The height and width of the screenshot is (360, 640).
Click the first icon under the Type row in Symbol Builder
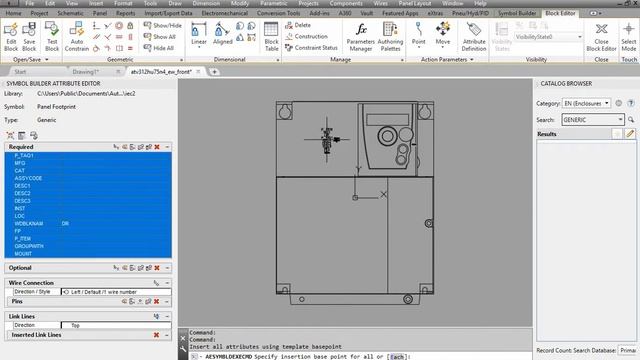pos(10,136)
